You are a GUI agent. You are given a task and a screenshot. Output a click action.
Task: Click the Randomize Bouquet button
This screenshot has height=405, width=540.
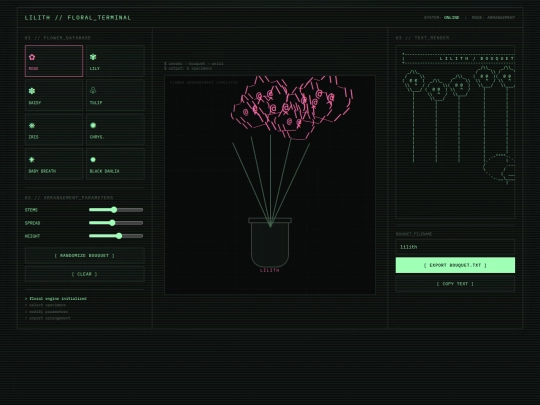pyautogui.click(x=85, y=256)
